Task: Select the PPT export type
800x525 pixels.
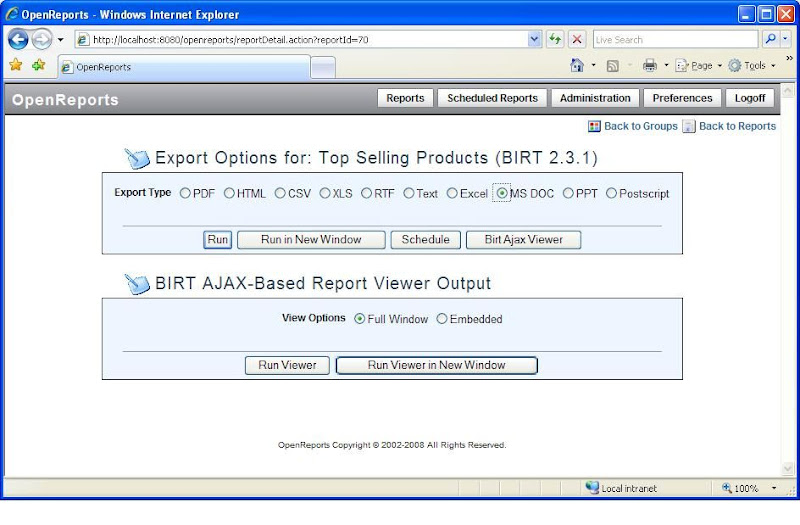Action: [x=568, y=193]
